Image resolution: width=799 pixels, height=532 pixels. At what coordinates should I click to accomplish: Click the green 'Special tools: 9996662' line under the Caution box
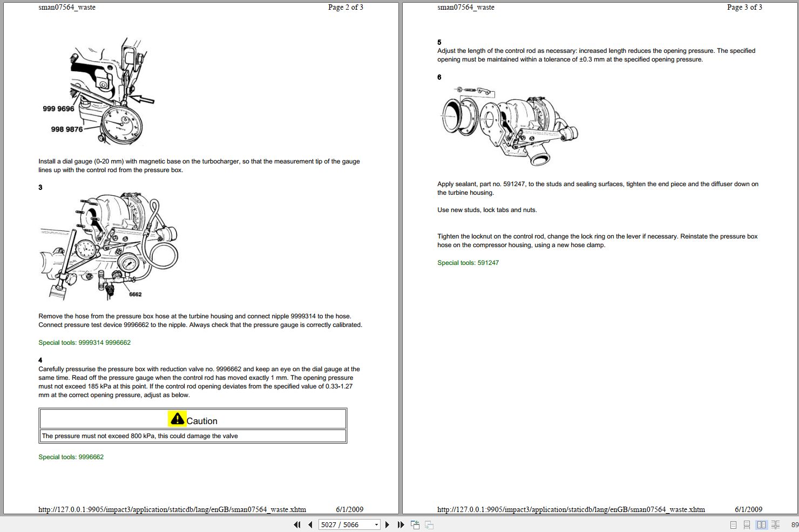tap(71, 457)
